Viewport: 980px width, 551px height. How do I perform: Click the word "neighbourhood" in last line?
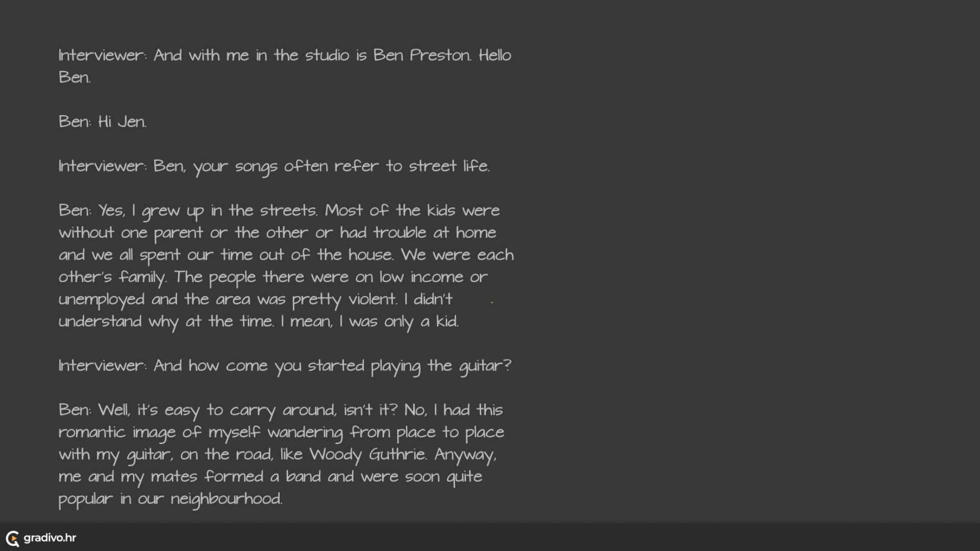click(x=226, y=499)
